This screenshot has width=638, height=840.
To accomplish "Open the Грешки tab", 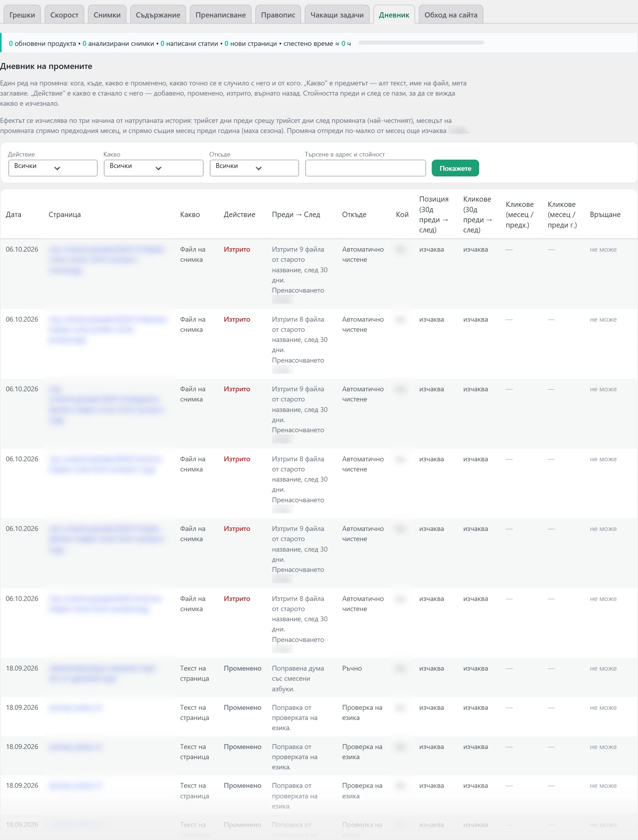I will [22, 15].
